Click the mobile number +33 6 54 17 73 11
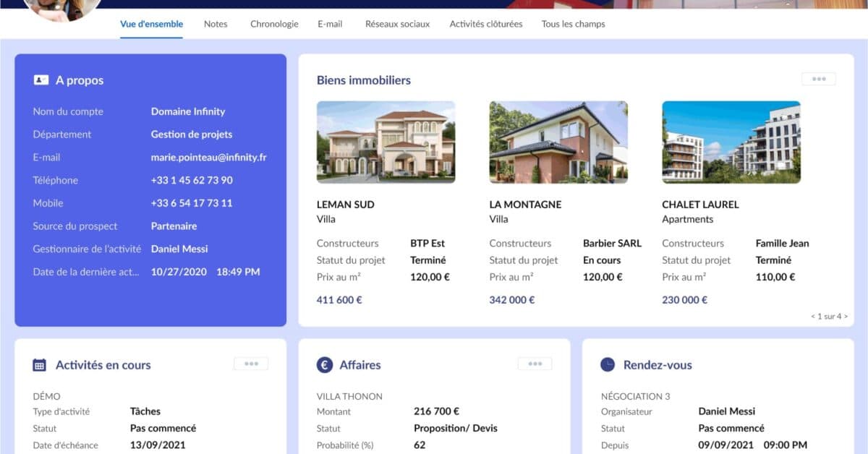 [192, 203]
